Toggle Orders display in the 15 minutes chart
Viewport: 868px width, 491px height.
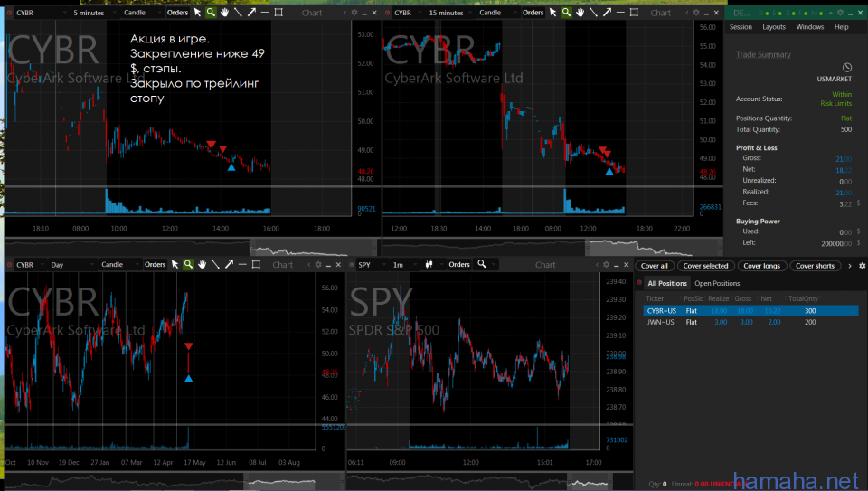pos(533,12)
